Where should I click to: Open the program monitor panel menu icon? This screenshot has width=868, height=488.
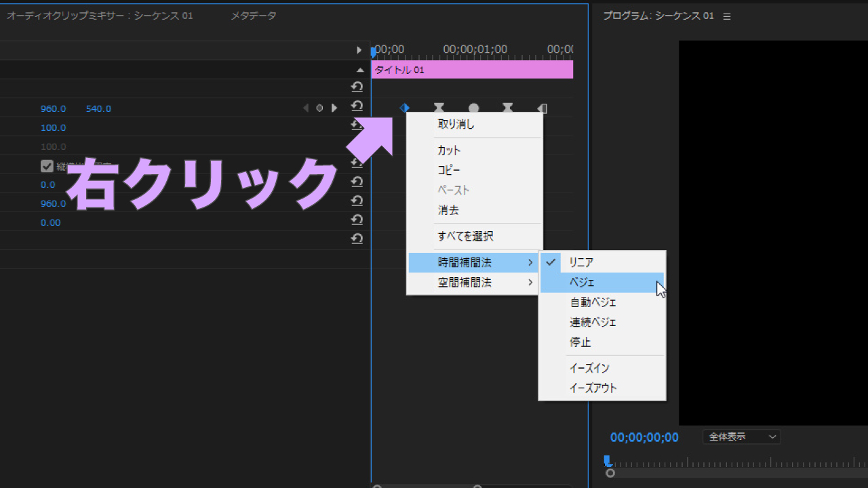(x=727, y=16)
